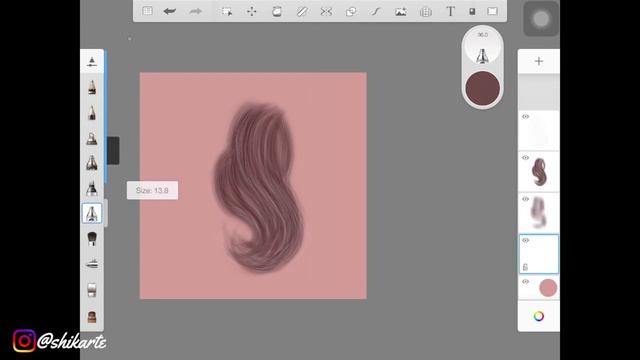Screen dimensions: 640x360
Task: Hide the selected empty layer
Action: click(525, 240)
